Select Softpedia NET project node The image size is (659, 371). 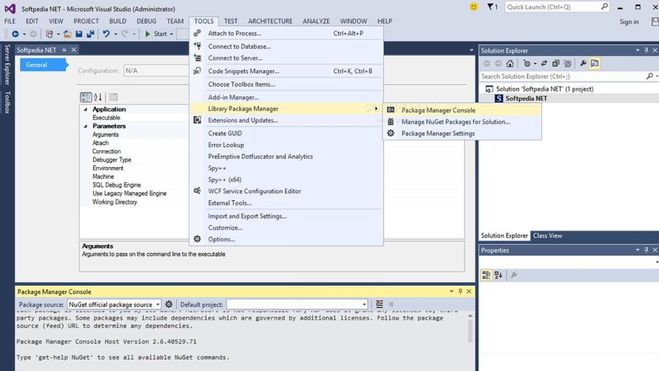(x=526, y=98)
